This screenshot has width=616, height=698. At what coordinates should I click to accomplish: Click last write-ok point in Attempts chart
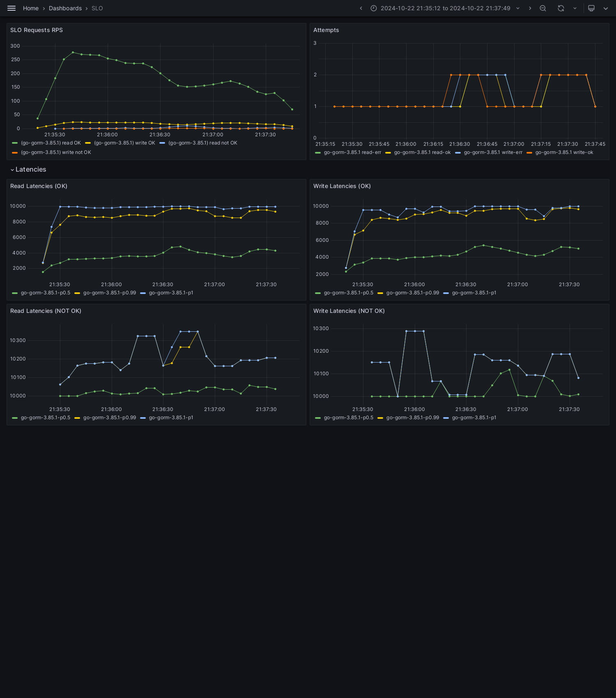coord(595,106)
